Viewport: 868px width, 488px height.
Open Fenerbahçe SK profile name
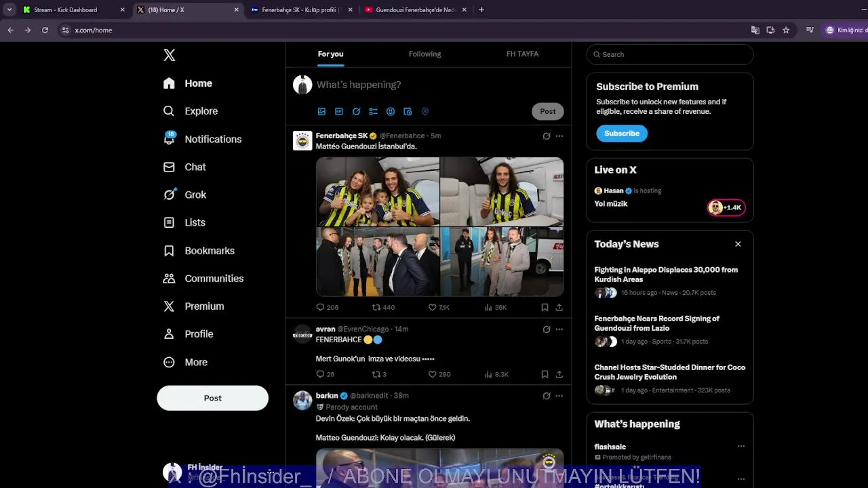342,136
